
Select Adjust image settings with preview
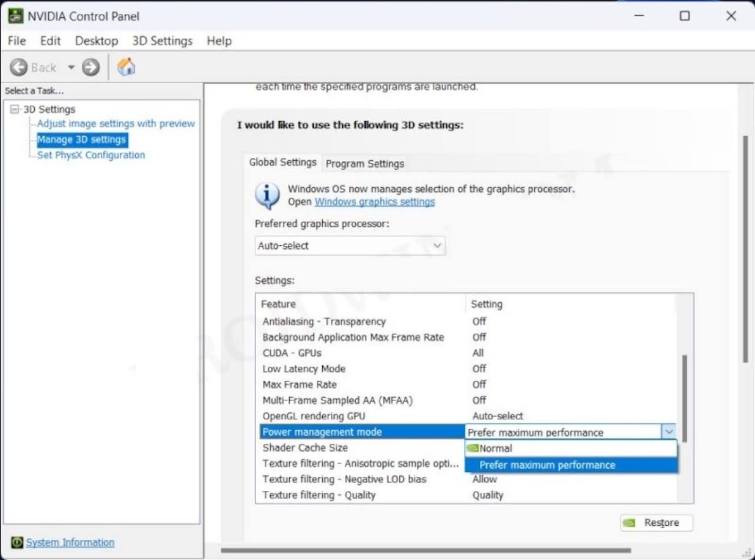[115, 124]
